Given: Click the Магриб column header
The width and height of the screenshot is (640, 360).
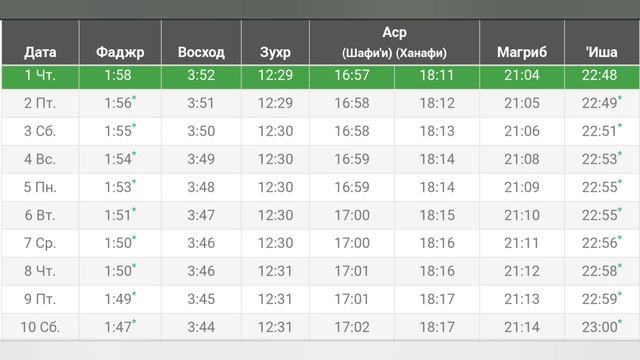Looking at the screenshot, I should click(522, 52).
